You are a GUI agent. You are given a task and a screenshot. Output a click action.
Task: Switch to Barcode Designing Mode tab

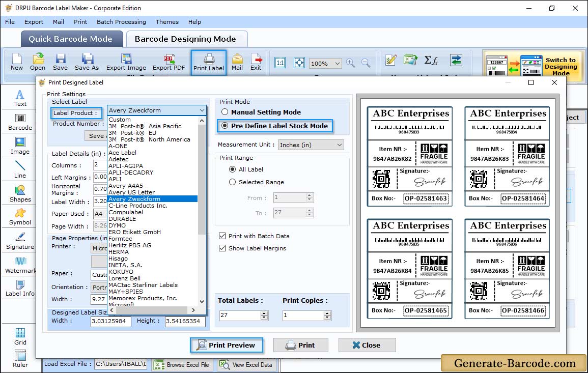186,39
